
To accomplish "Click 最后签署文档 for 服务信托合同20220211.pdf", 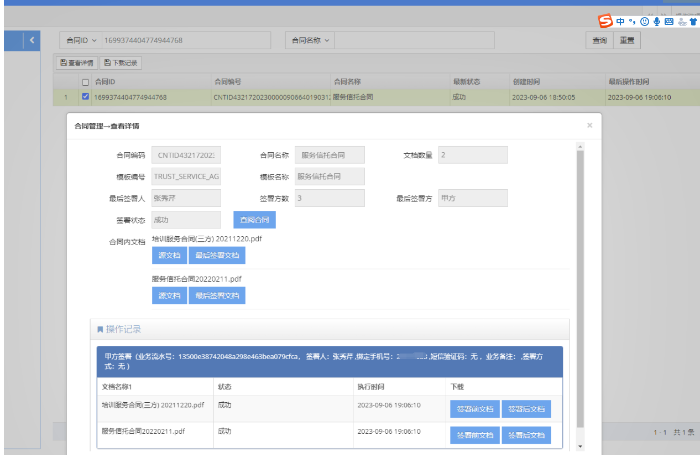I will point(217,296).
